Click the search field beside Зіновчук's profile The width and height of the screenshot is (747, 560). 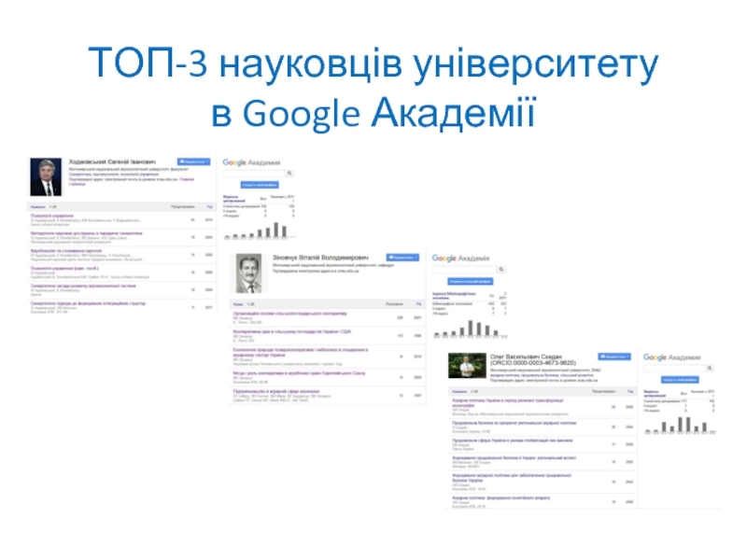(464, 270)
